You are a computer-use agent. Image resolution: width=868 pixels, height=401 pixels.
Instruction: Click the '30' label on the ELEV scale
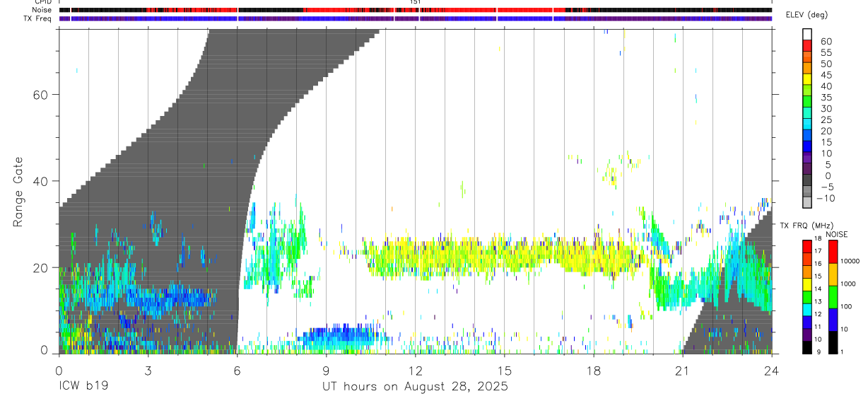(x=825, y=109)
